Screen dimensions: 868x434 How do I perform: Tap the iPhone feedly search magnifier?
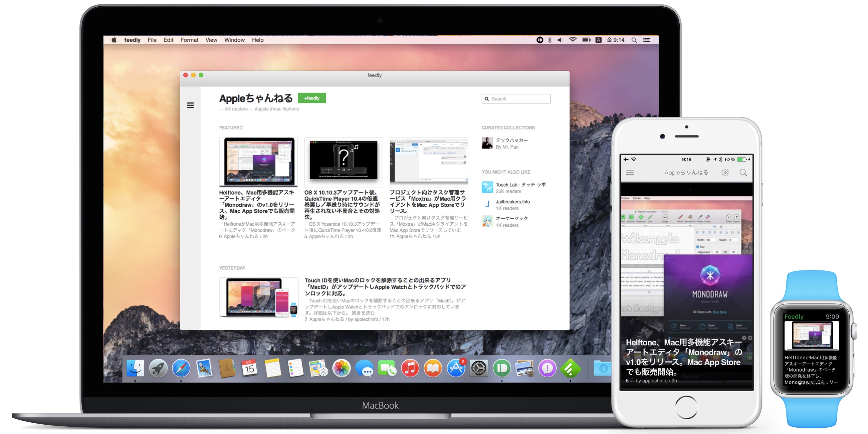pos(743,173)
